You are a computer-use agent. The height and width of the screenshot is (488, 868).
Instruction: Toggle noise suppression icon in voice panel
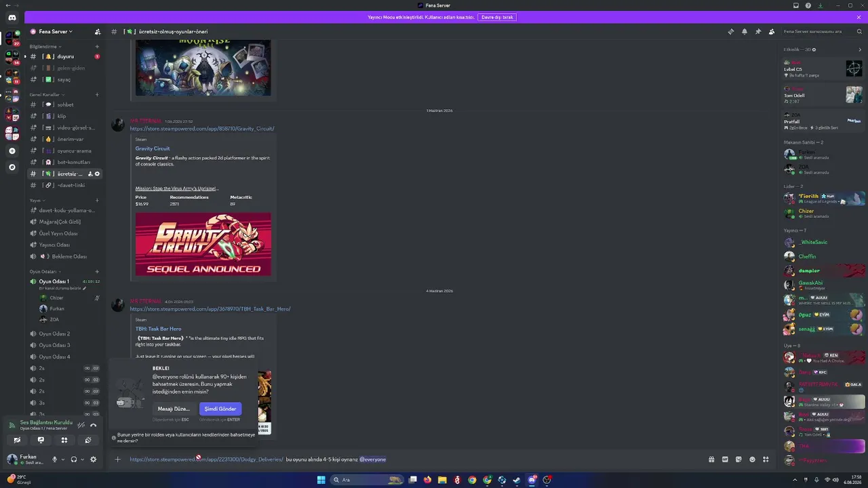(81, 426)
